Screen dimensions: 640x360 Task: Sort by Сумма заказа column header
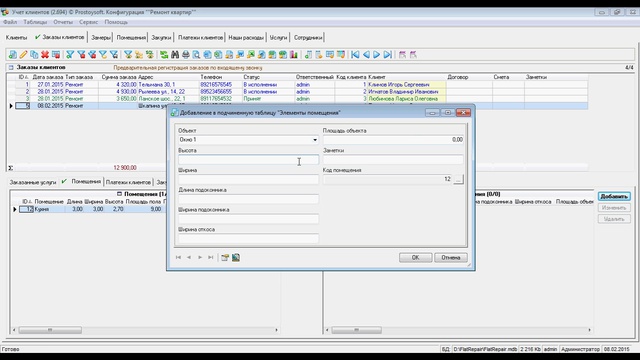[119, 77]
